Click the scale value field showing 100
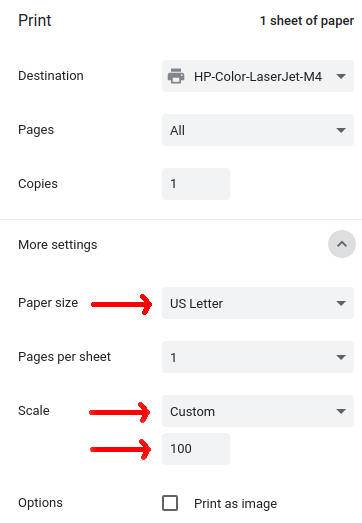Viewport: 362px width, 523px height. [196, 449]
